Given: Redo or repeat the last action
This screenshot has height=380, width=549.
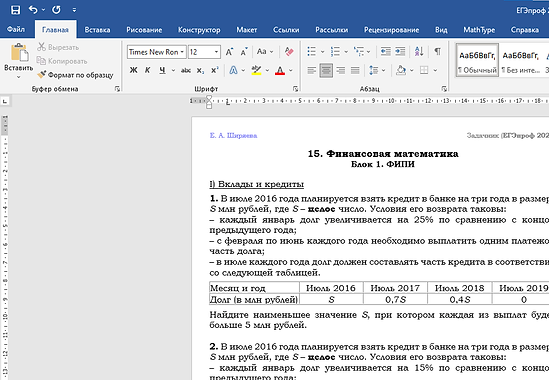Looking at the screenshot, I should click(x=56, y=9).
